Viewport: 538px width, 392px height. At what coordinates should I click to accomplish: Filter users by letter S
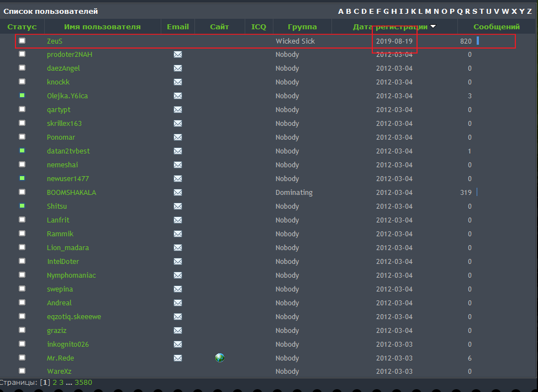pyautogui.click(x=475, y=11)
